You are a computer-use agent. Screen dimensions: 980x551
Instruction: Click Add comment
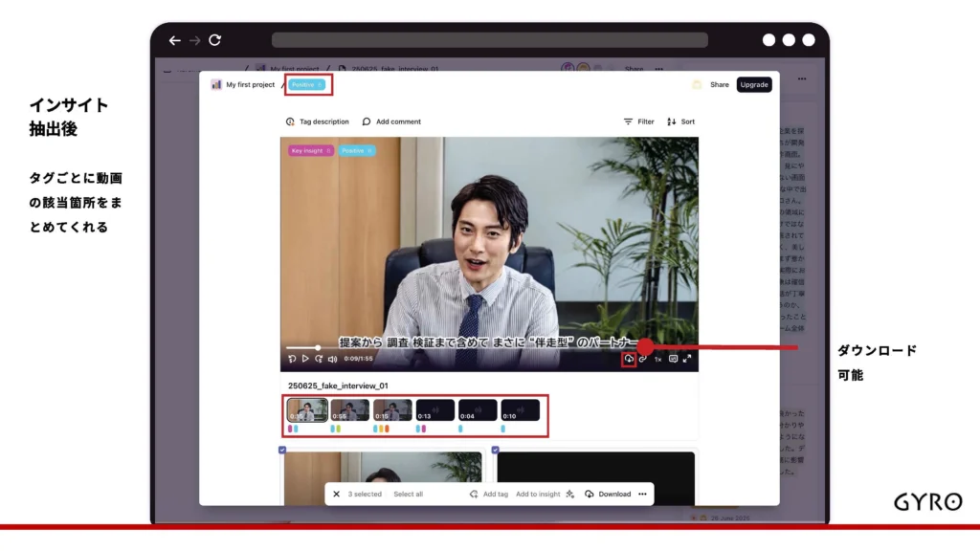[x=391, y=121]
